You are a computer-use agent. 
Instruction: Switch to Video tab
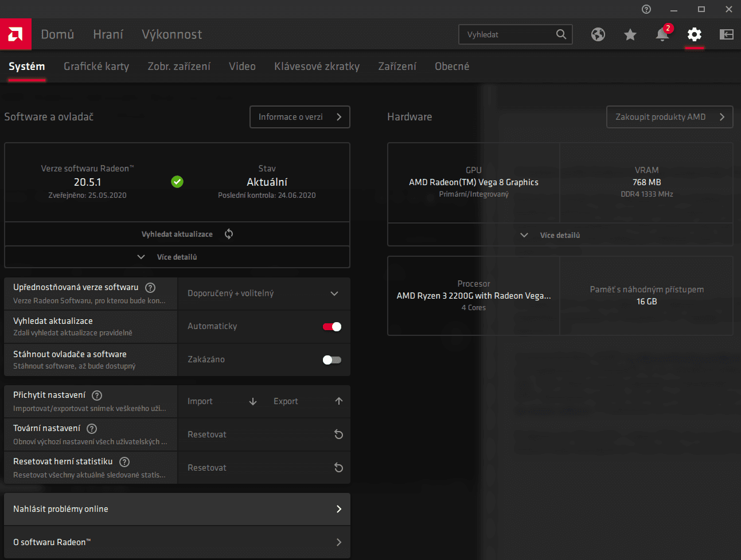pos(243,66)
